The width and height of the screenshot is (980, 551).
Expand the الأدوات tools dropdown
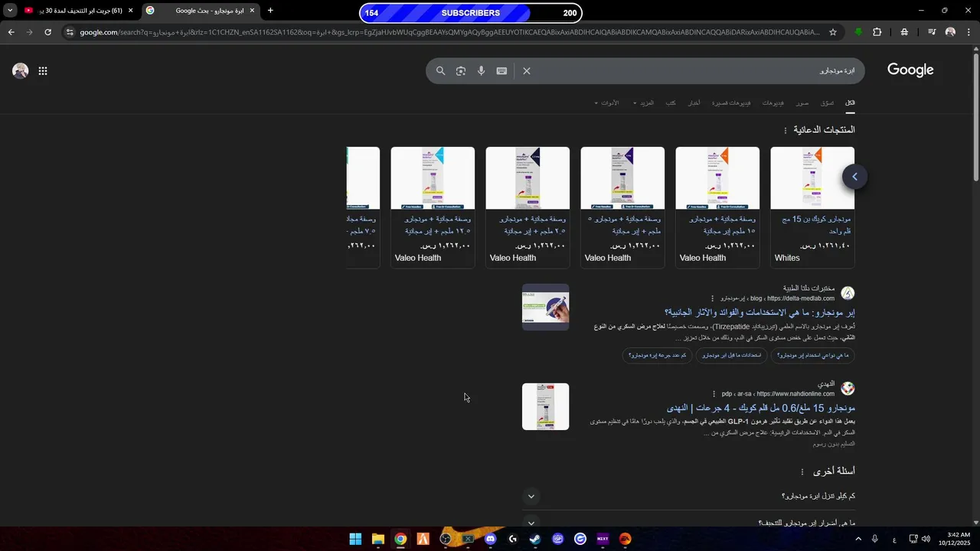point(606,103)
